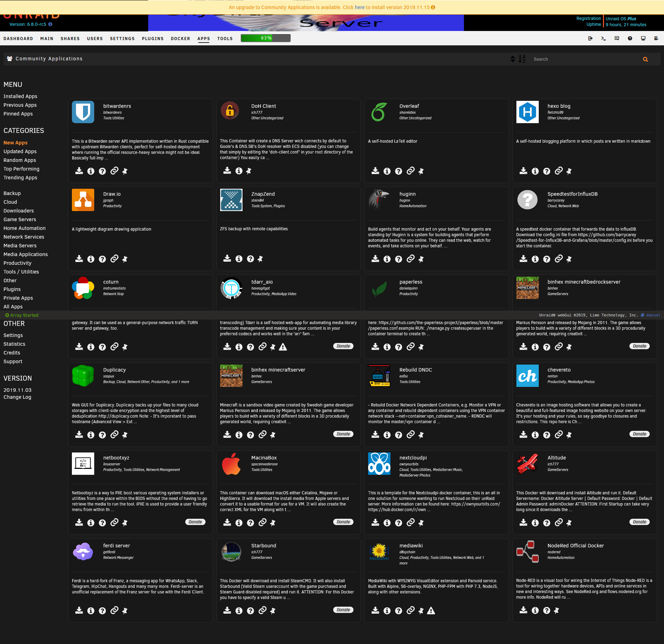Open the SHARES tab
This screenshot has width=664, height=644.
[x=70, y=39]
